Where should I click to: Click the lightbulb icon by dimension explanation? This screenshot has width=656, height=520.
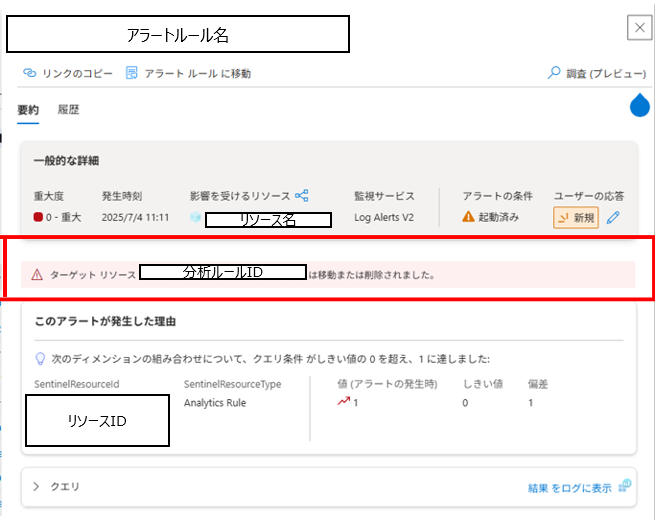(x=40, y=359)
